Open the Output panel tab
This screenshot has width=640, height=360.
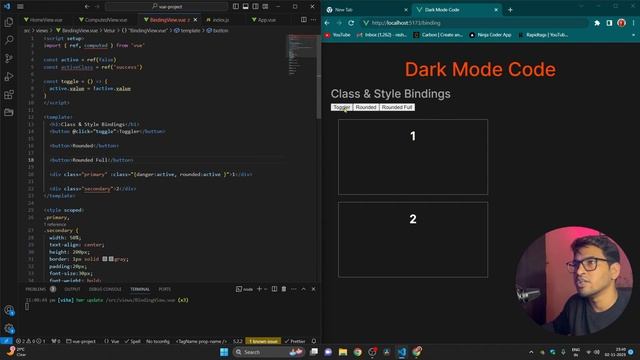72,289
